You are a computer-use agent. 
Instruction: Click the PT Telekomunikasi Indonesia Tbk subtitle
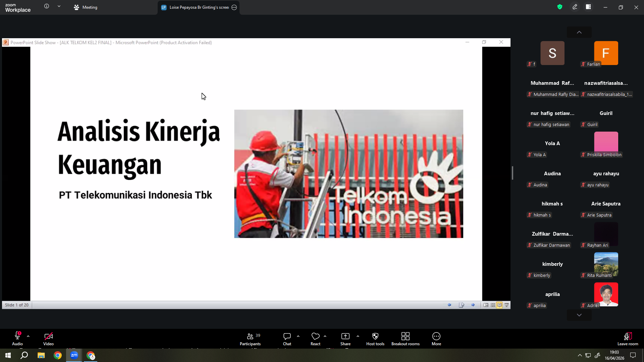[x=135, y=195]
